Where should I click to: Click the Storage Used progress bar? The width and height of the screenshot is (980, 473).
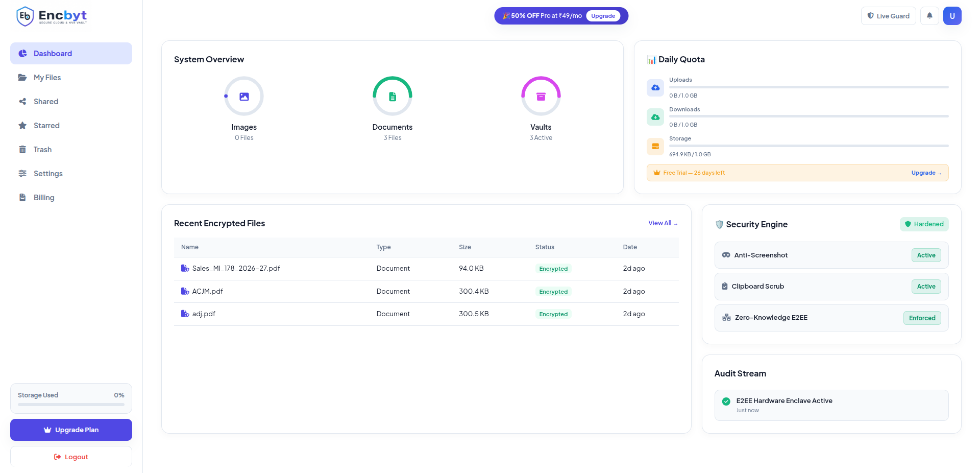(71, 405)
